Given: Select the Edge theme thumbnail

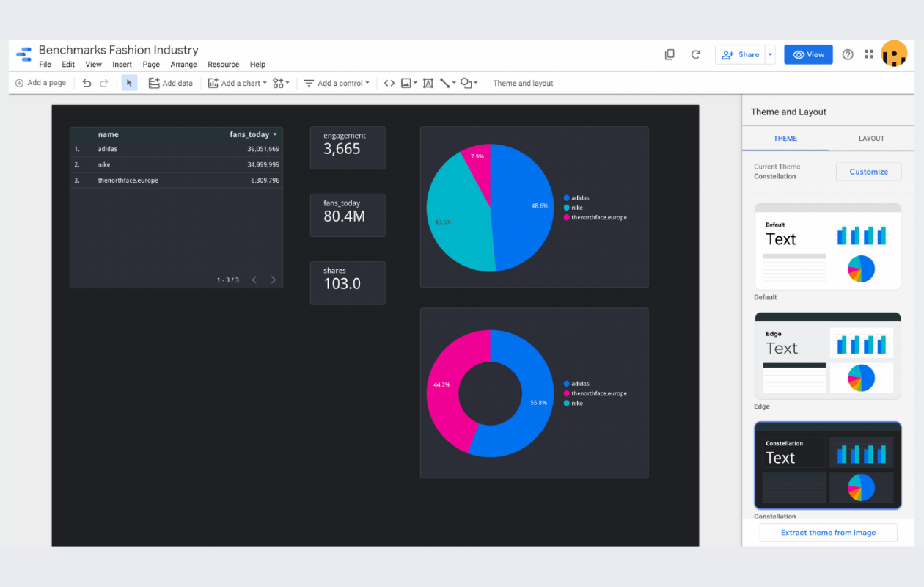Looking at the screenshot, I should (828, 356).
